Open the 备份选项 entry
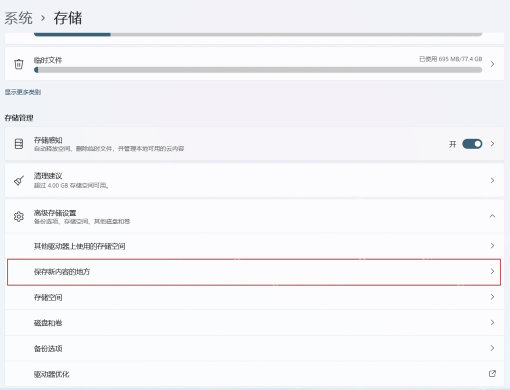 point(254,348)
